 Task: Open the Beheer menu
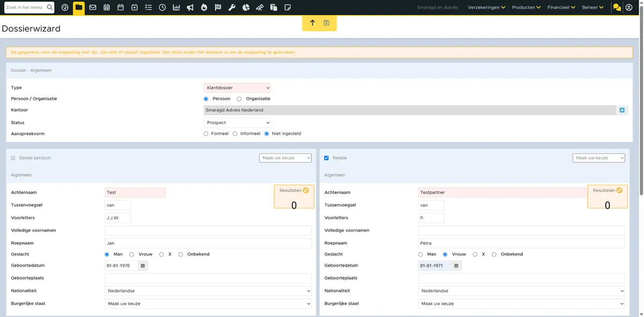pyautogui.click(x=593, y=8)
